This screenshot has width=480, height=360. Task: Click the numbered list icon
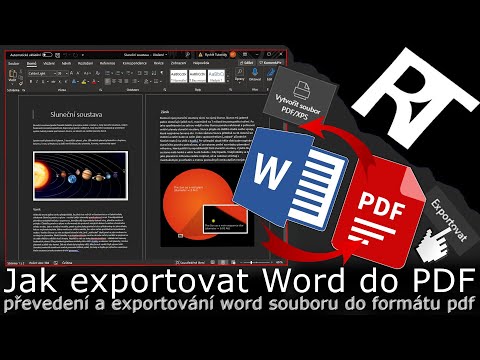pos(118,73)
